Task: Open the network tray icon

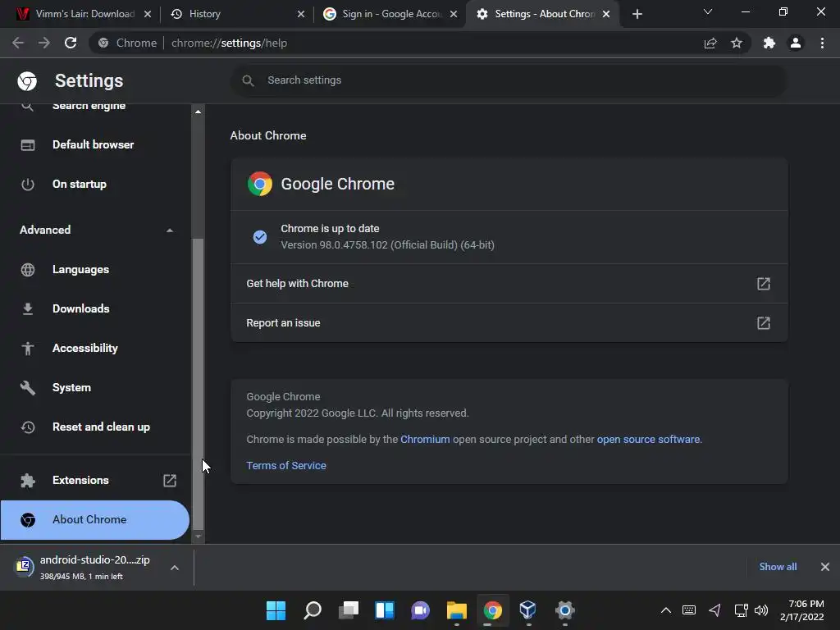Action: click(x=741, y=610)
